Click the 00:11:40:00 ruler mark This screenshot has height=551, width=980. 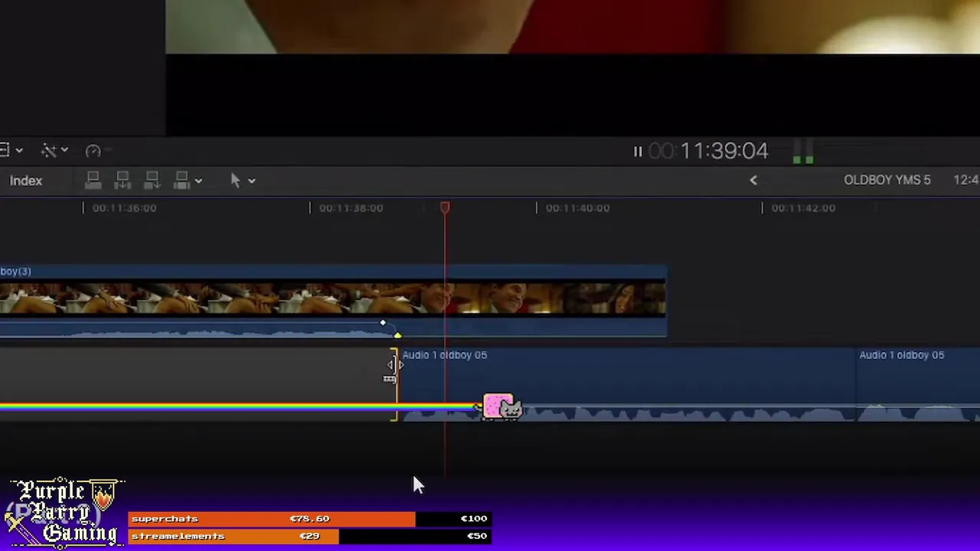(577, 207)
